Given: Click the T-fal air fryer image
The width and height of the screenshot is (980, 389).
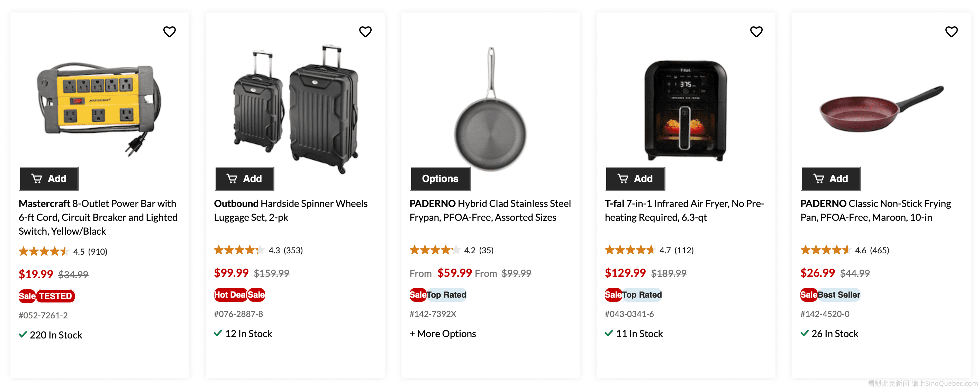Looking at the screenshot, I should pos(686,110).
